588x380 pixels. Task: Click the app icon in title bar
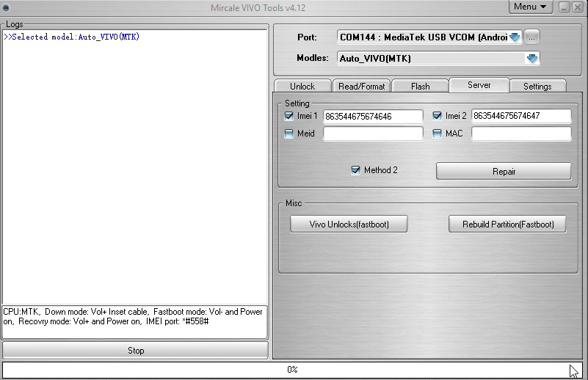click(6, 7)
